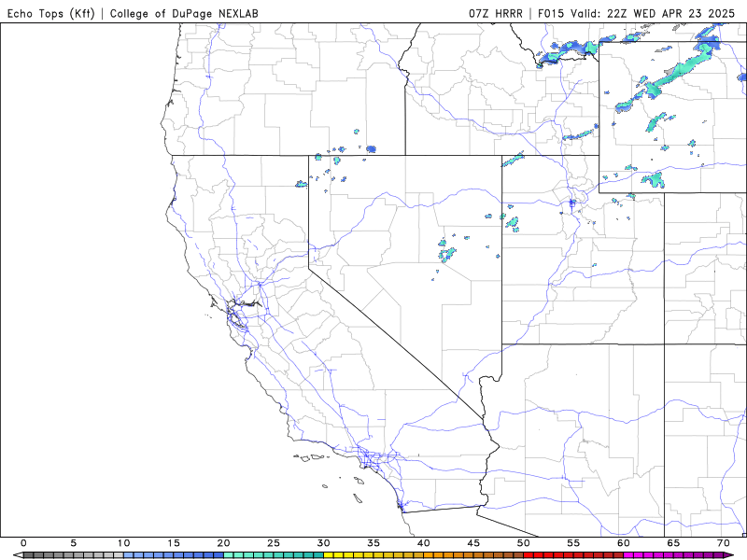This screenshot has width=747, height=560.
Task: Click the "22Z WED APR 23 2025" valid time
Action: (670, 13)
